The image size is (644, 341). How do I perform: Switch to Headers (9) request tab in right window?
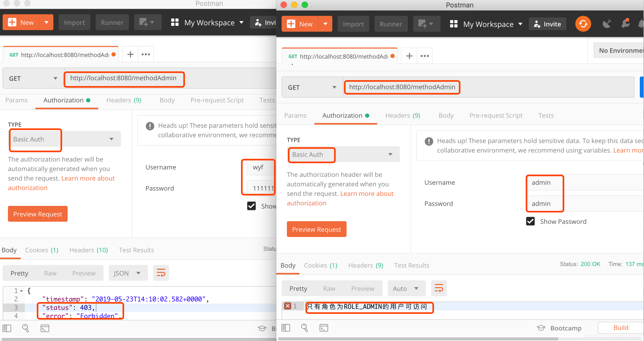tap(403, 115)
